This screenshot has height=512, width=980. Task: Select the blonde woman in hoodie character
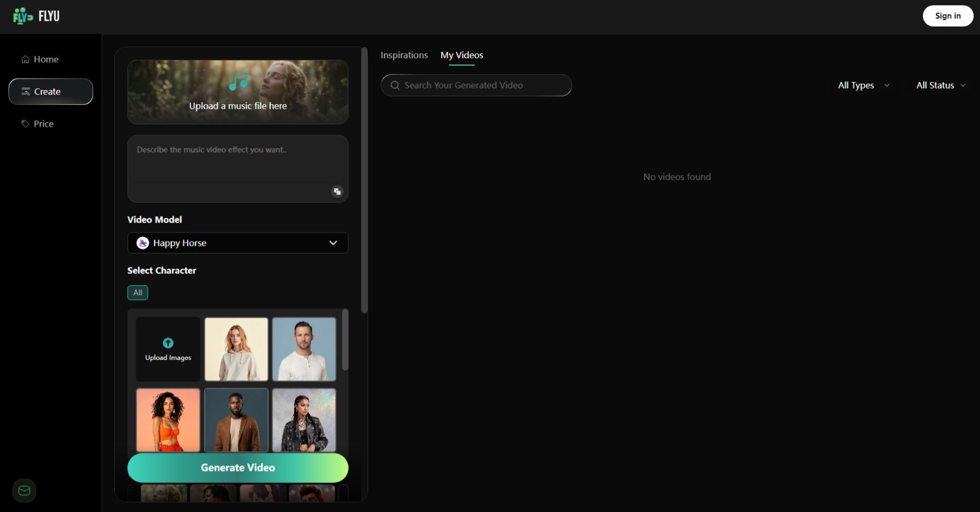pyautogui.click(x=236, y=349)
